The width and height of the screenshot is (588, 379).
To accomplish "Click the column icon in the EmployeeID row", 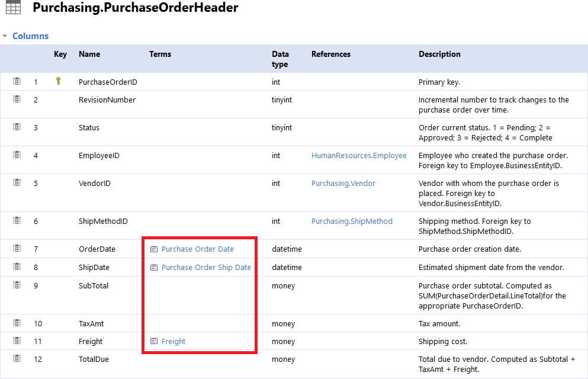I will tap(17, 155).
